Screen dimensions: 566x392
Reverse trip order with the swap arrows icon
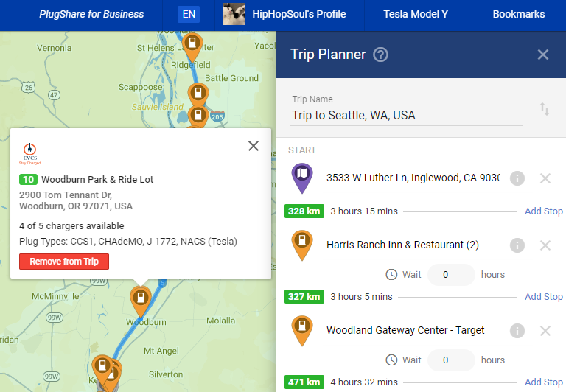tap(545, 109)
